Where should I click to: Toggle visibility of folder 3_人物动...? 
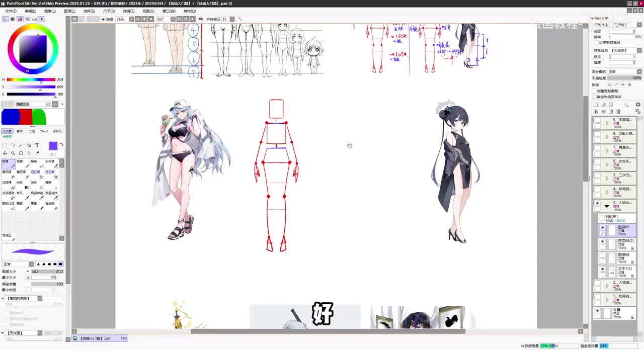pos(597,203)
